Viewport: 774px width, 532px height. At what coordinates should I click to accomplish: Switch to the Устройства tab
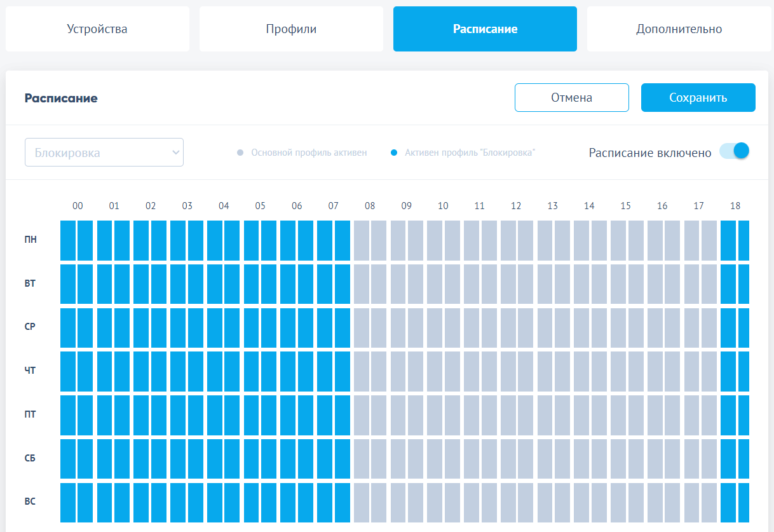tap(97, 29)
